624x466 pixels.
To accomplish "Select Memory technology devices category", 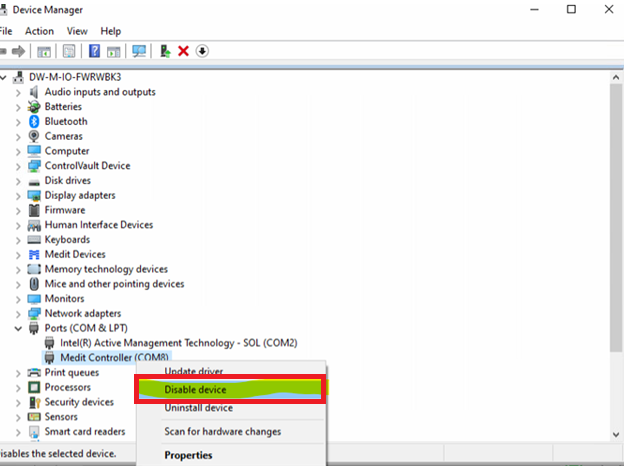I will click(106, 269).
